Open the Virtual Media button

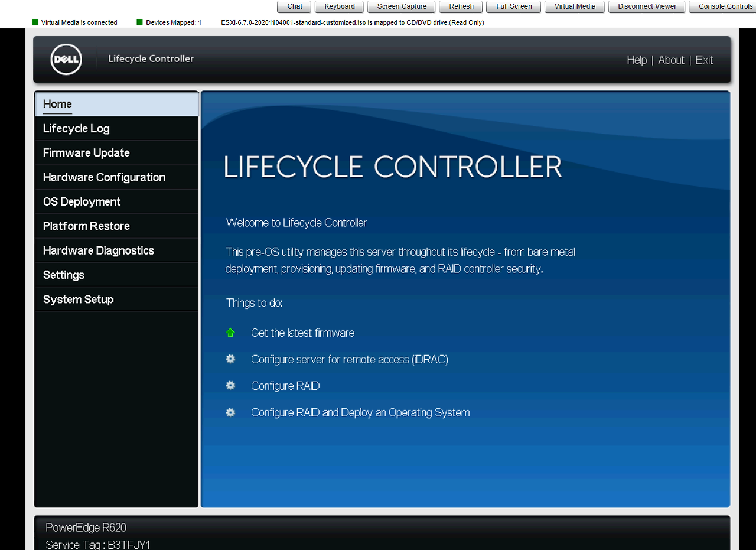[x=575, y=6]
